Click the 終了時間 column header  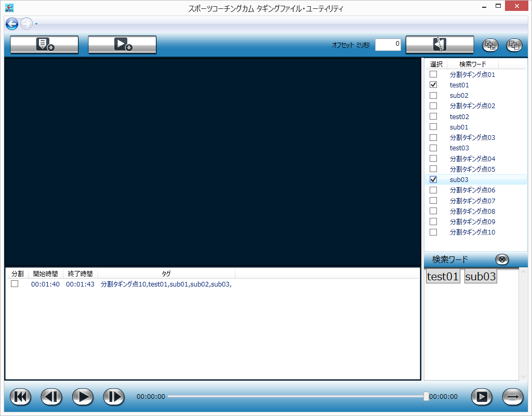(81, 274)
